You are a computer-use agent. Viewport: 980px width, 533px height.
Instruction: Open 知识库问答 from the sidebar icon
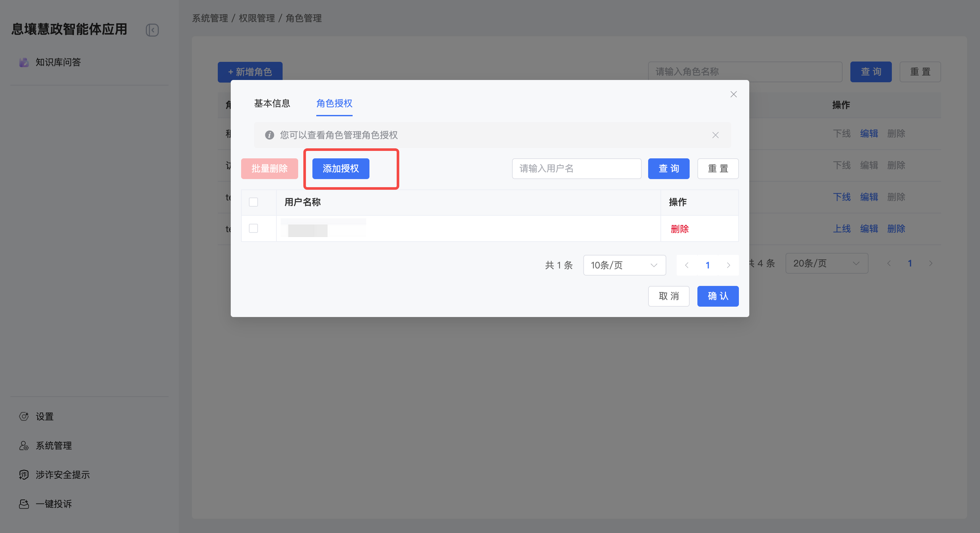point(24,62)
